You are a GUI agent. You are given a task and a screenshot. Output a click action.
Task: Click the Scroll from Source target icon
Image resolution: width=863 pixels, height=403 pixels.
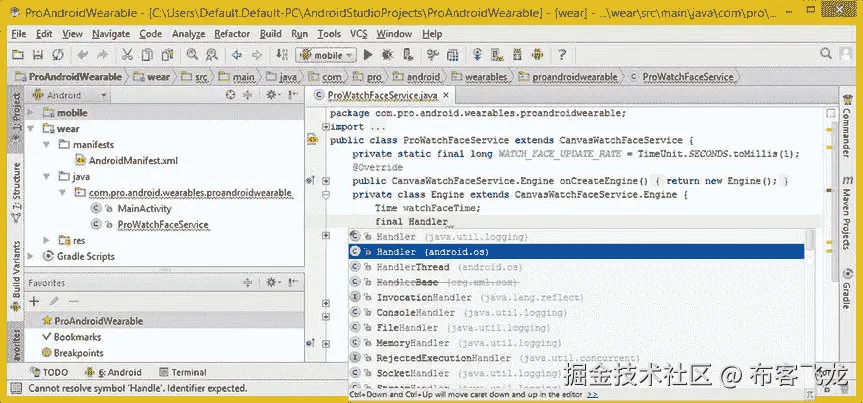pyautogui.click(x=231, y=95)
